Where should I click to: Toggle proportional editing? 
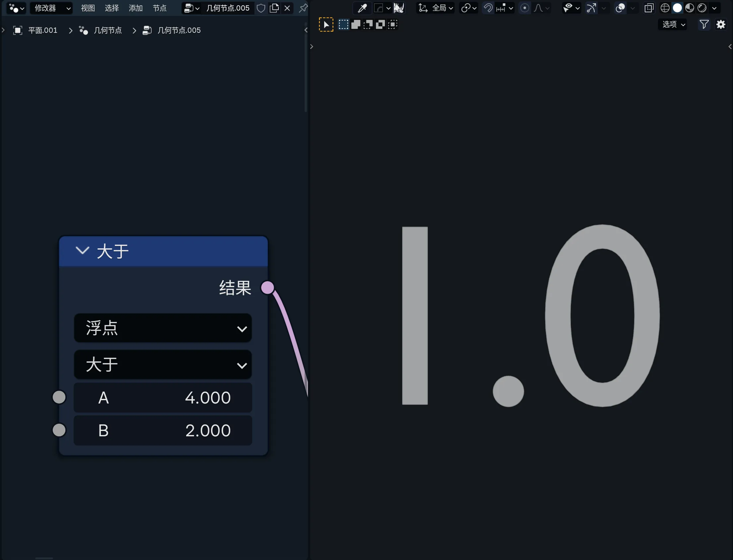click(x=525, y=8)
